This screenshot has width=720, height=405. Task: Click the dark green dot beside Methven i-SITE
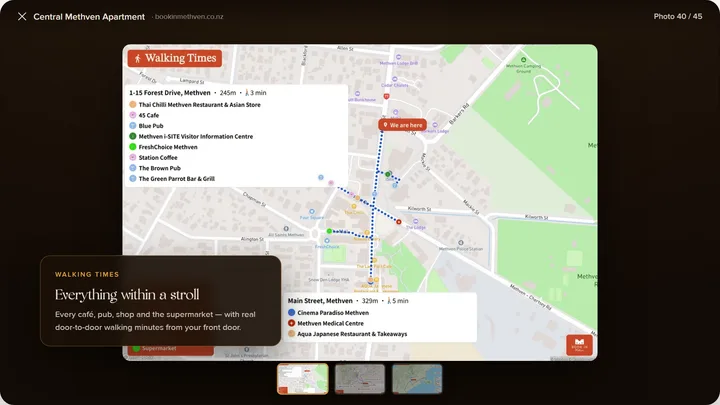tap(133, 136)
